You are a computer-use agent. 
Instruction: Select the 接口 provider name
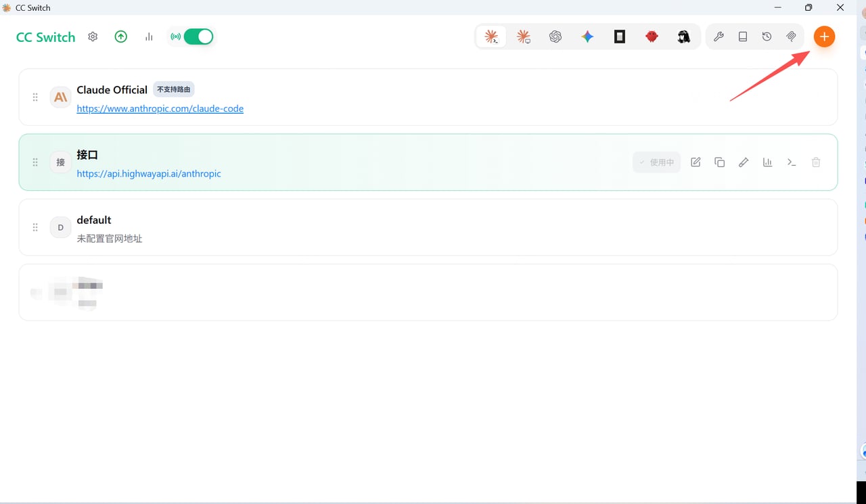[x=88, y=155]
